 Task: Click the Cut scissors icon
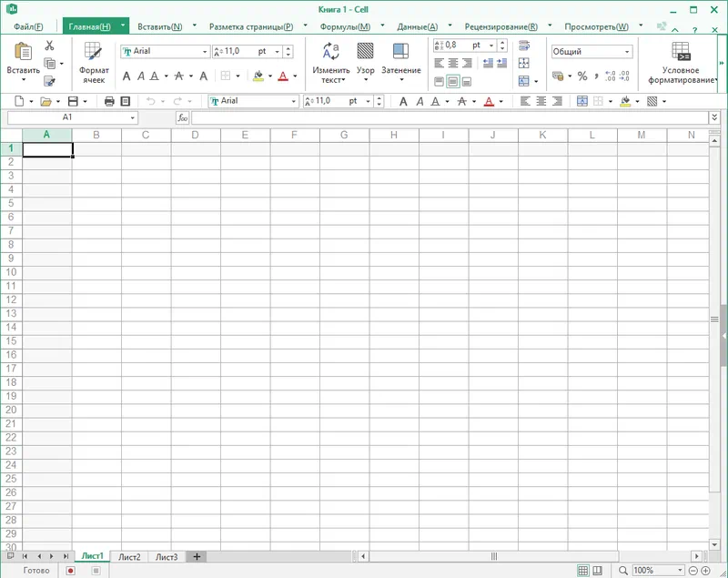tap(49, 46)
